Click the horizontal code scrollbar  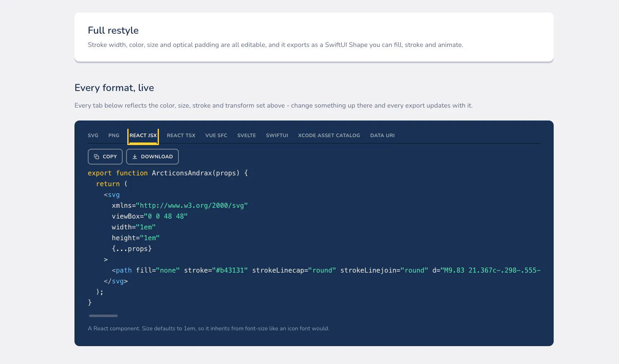pos(104,316)
